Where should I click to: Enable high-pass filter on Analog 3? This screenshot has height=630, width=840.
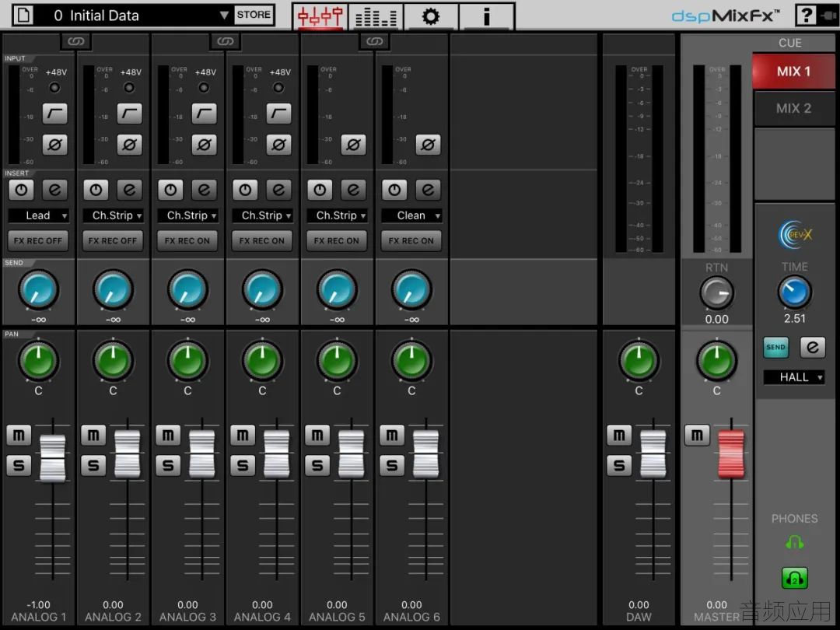tap(204, 114)
